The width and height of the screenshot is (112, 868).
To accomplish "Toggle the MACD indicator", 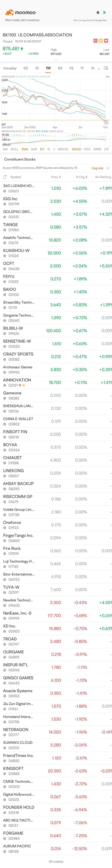I will pyautogui.click(x=76, y=149).
